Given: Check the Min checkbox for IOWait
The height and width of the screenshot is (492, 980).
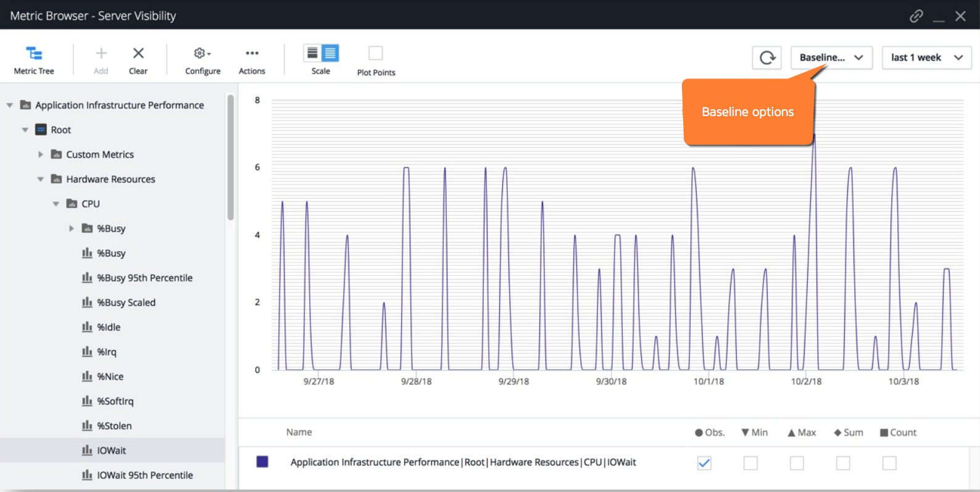Looking at the screenshot, I should pos(750,463).
